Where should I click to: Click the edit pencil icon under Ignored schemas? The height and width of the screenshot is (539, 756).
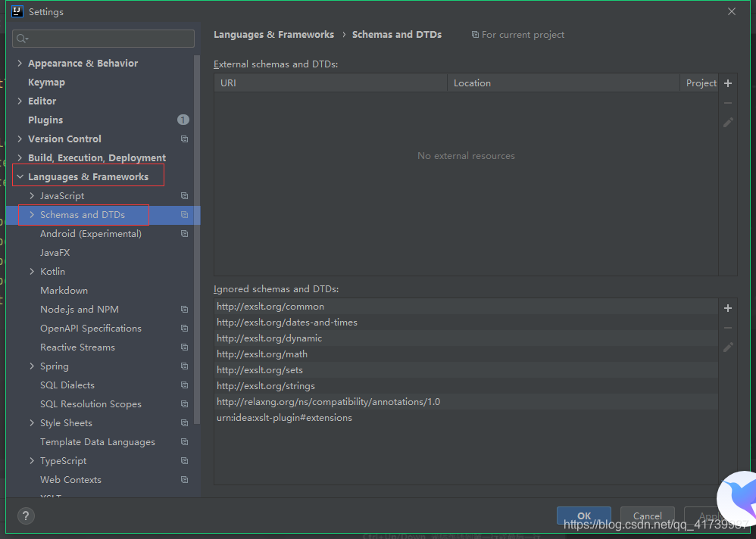pyautogui.click(x=728, y=347)
